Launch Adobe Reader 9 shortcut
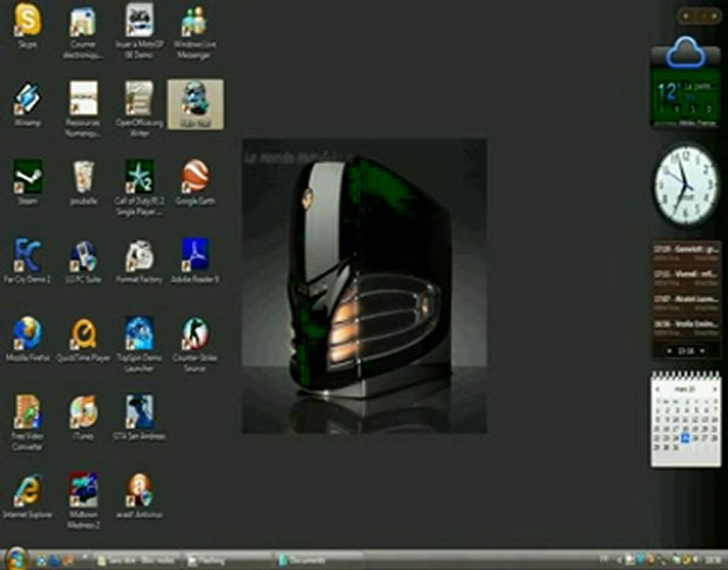The height and width of the screenshot is (570, 728). (x=195, y=260)
